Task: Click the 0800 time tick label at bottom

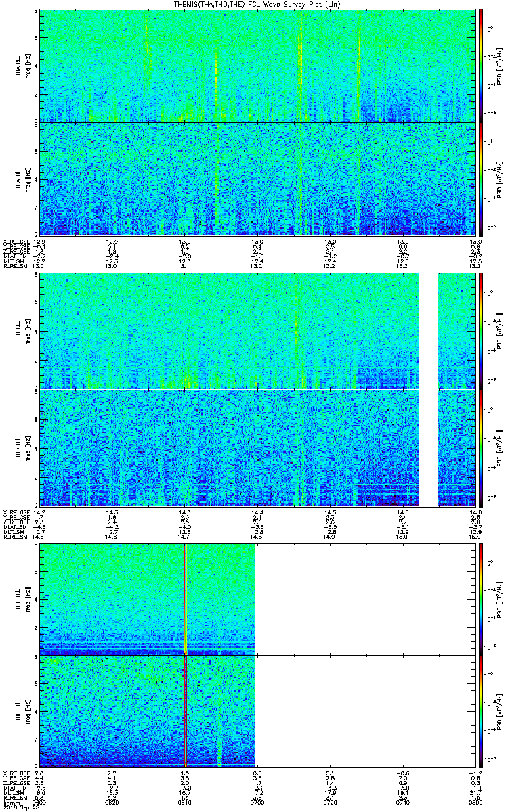Action: point(475,802)
